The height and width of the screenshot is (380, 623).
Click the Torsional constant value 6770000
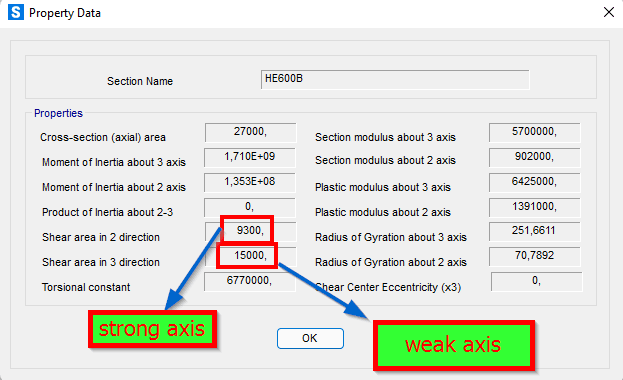coord(250,281)
